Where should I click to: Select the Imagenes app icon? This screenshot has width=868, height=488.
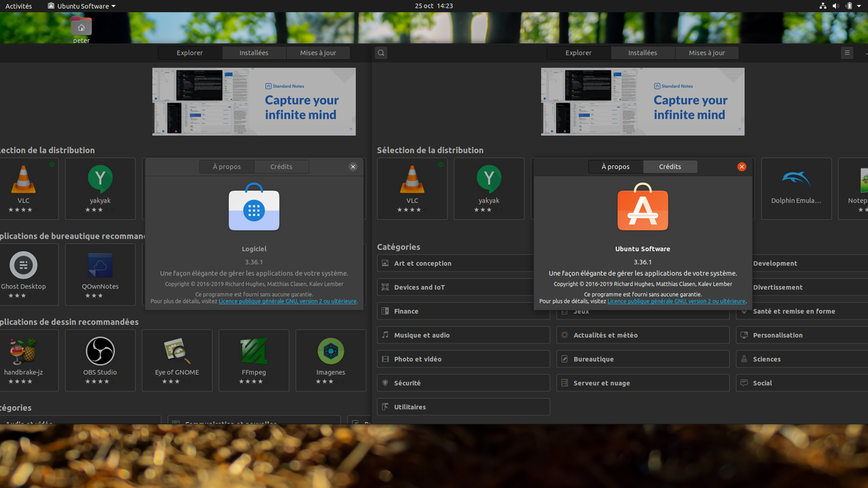(331, 351)
